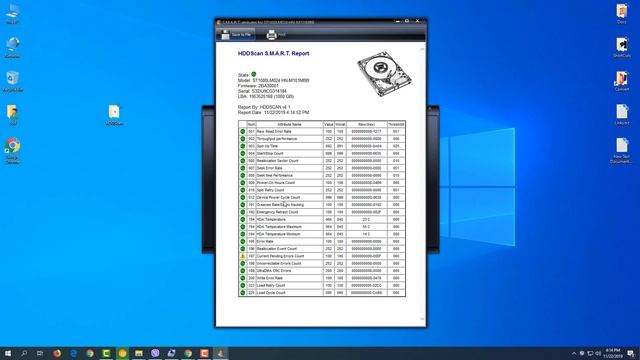This screenshot has height=360, width=640.
Task: Click the Threshold column header
Action: click(x=396, y=124)
